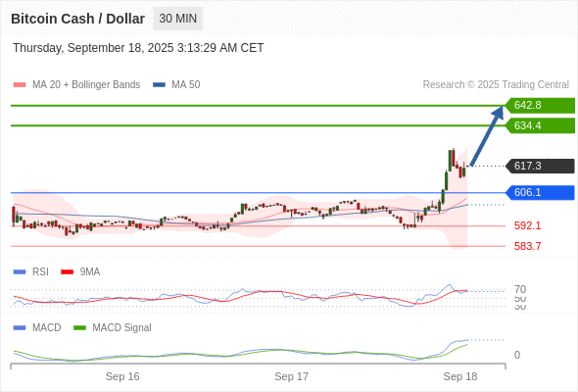Click the 30 MIN timeframe badge
This screenshot has height=392, width=578.
(x=177, y=19)
